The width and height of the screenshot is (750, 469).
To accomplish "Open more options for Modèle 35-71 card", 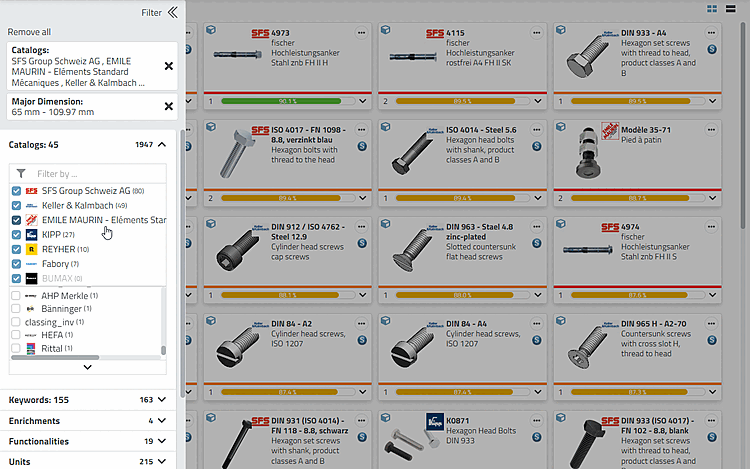I will pos(711,130).
